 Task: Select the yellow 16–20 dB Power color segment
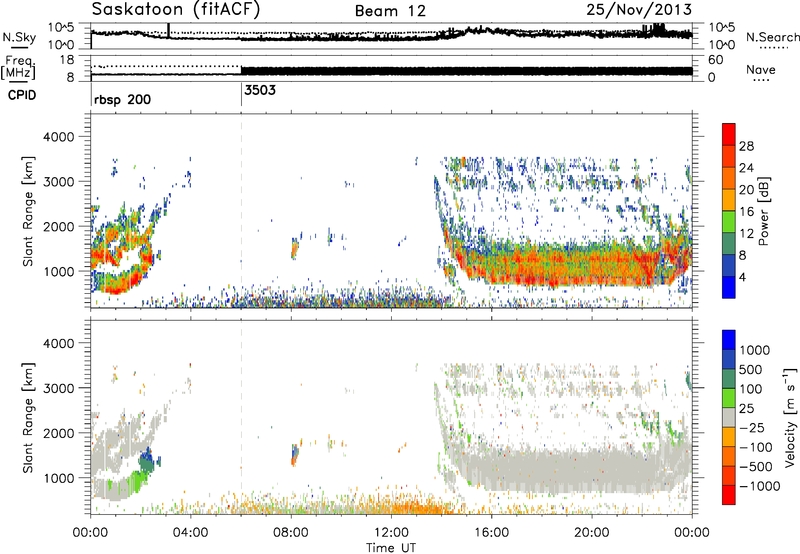pyautogui.click(x=729, y=200)
